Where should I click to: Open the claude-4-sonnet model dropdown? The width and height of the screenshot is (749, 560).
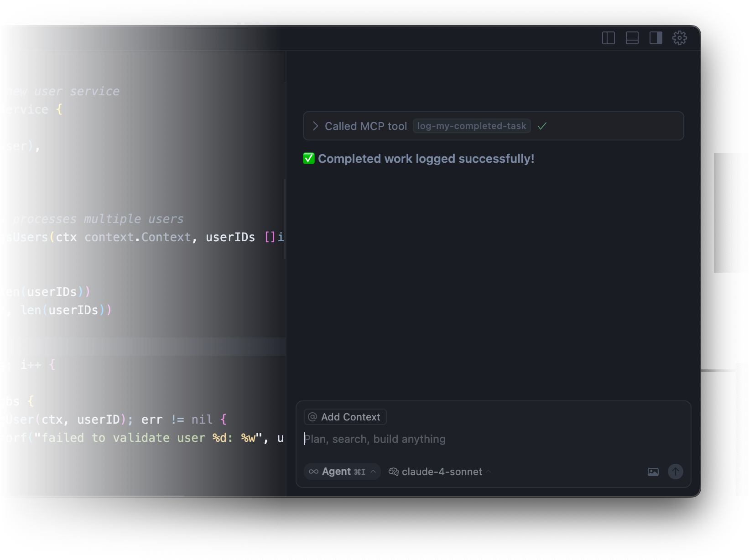[440, 472]
